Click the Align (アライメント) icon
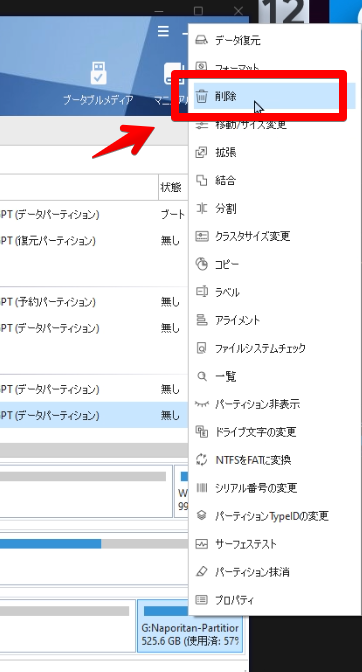Viewport: 362px width, 672px height. 201,320
